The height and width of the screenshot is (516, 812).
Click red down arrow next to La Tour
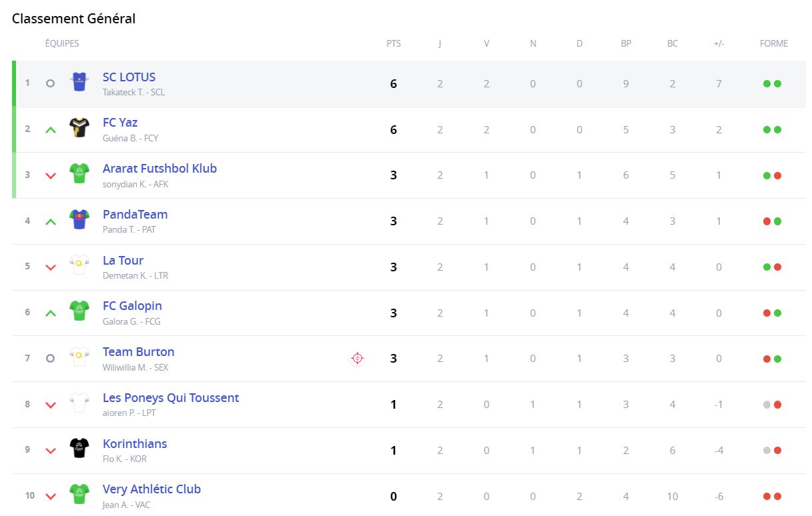[x=50, y=267]
